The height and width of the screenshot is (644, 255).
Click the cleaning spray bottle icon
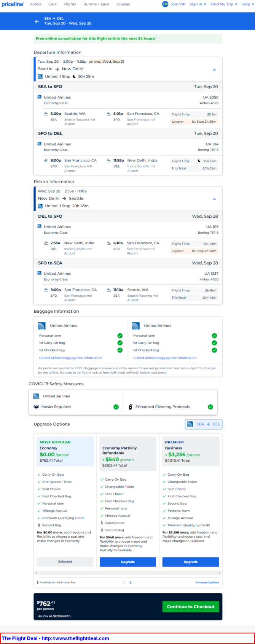[131, 407]
